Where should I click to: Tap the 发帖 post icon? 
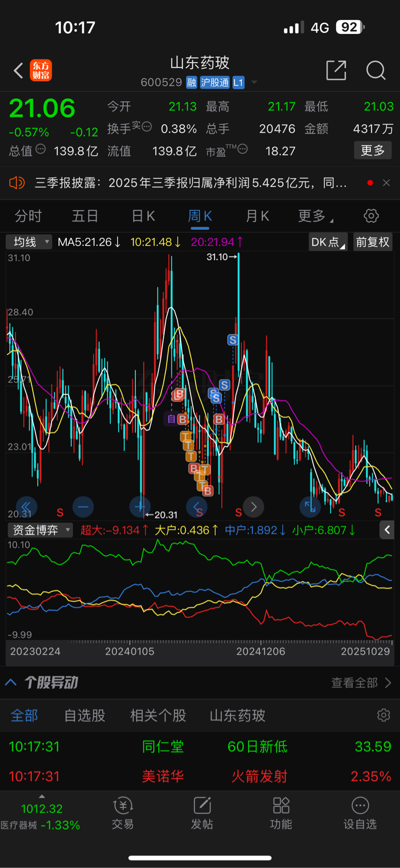tap(202, 813)
